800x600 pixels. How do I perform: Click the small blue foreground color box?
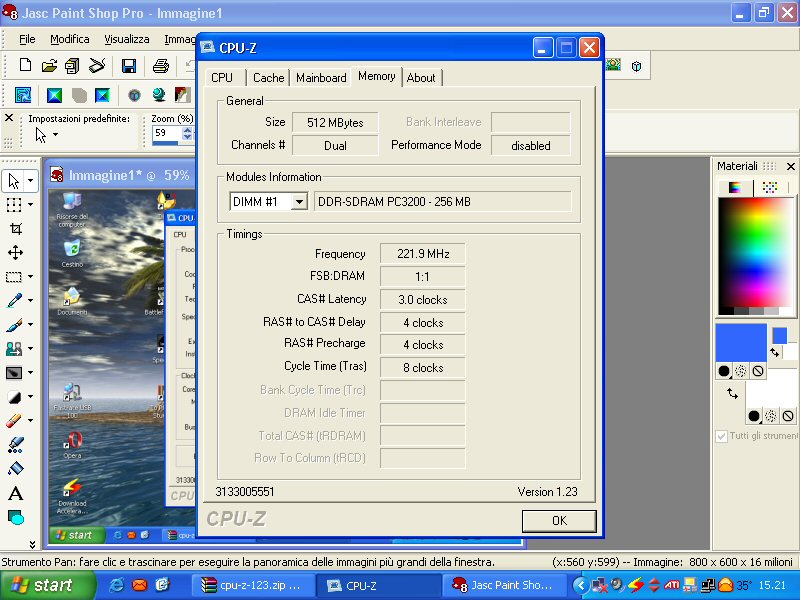(780, 336)
